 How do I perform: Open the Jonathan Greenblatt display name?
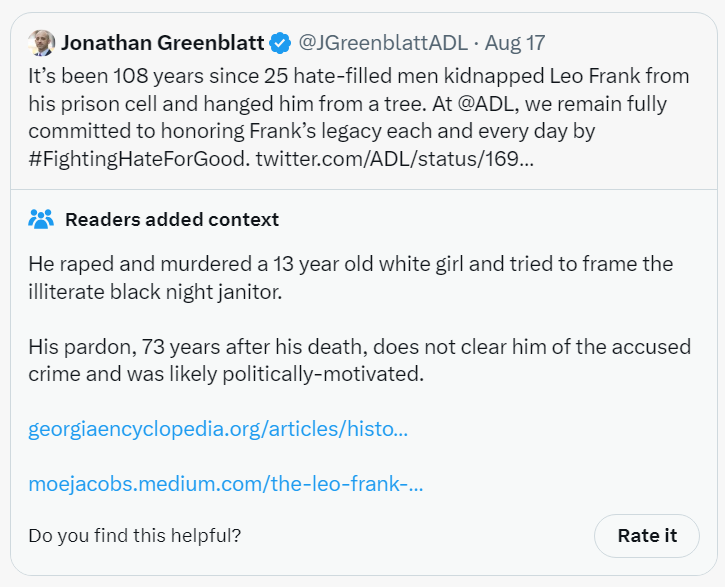pos(162,43)
